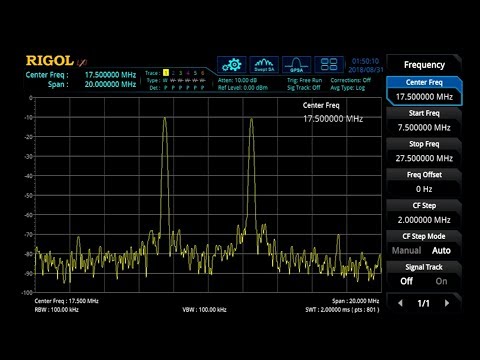The width and height of the screenshot is (480, 360).
Task: Select trace 4 indicator
Action: [x=188, y=73]
